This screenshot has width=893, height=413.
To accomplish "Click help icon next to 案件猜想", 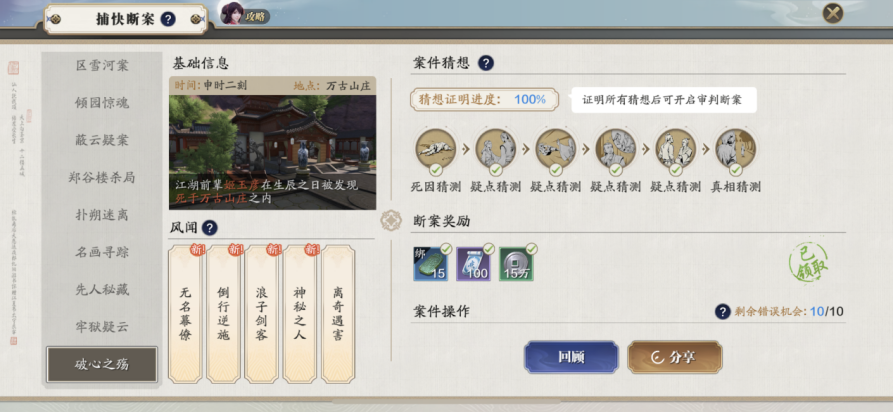I will [485, 63].
